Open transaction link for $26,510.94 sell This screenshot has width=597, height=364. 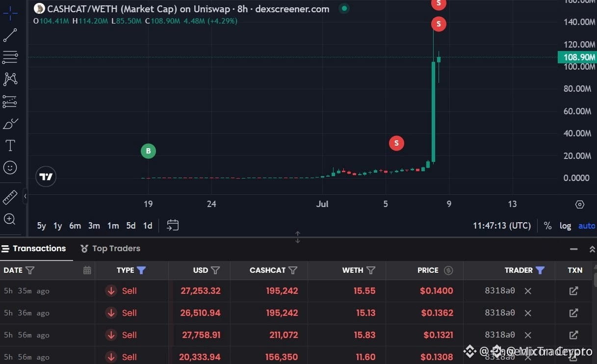tap(573, 313)
